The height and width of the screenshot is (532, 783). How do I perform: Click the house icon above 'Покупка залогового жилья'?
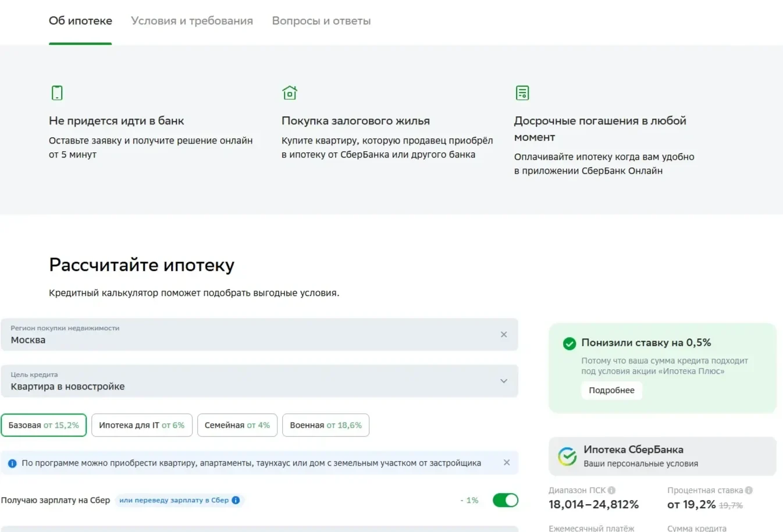(290, 92)
